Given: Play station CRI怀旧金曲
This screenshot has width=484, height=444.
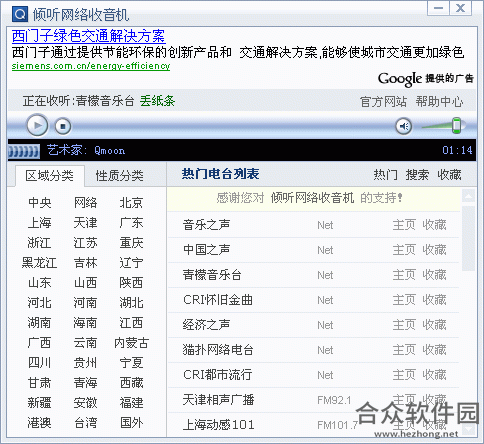Looking at the screenshot, I should point(218,300).
